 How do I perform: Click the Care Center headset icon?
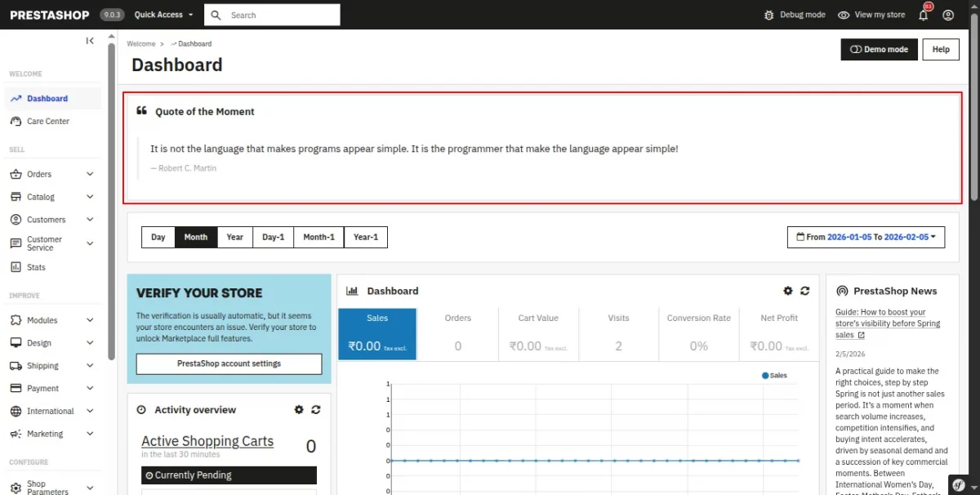[16, 121]
